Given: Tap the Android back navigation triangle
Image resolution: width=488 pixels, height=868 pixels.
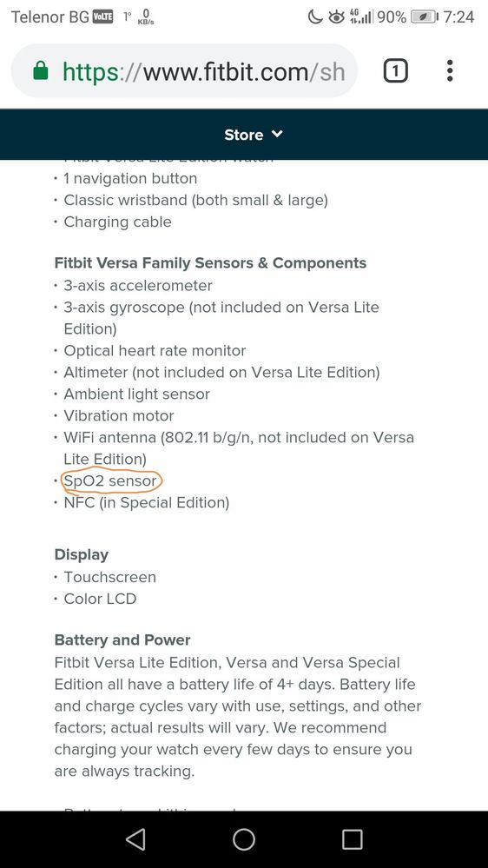Looking at the screenshot, I should (x=135, y=839).
